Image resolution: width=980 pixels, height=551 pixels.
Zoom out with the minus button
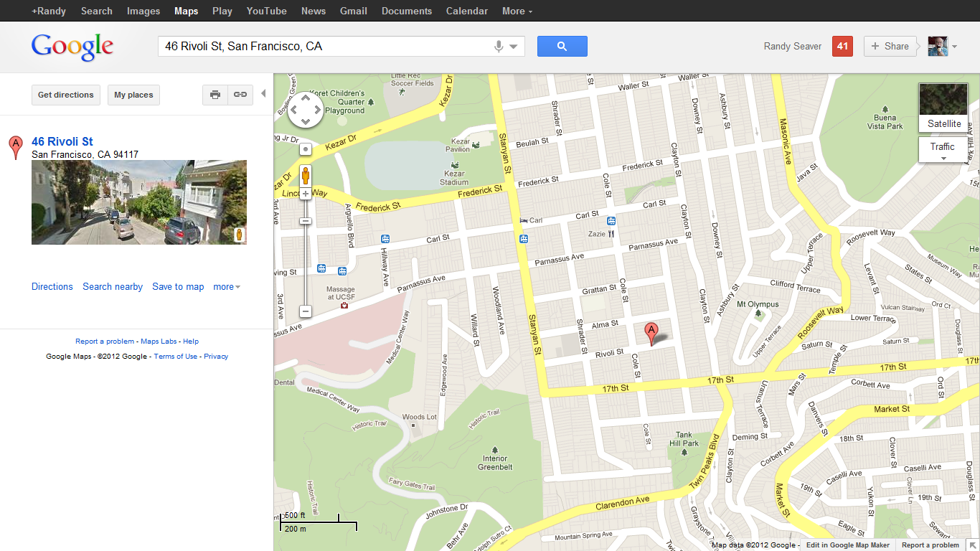306,311
